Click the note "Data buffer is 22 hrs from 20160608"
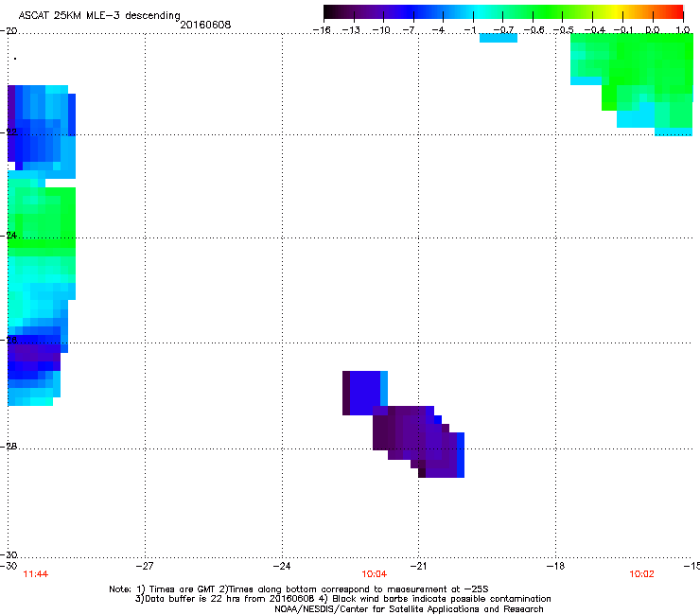 (x=230, y=599)
